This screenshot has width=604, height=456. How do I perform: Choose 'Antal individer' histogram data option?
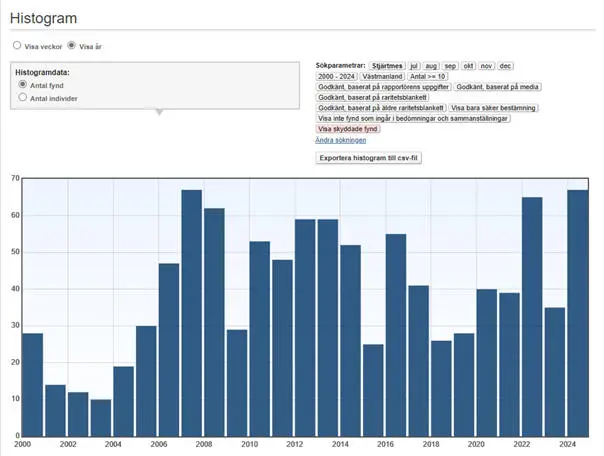click(x=23, y=98)
